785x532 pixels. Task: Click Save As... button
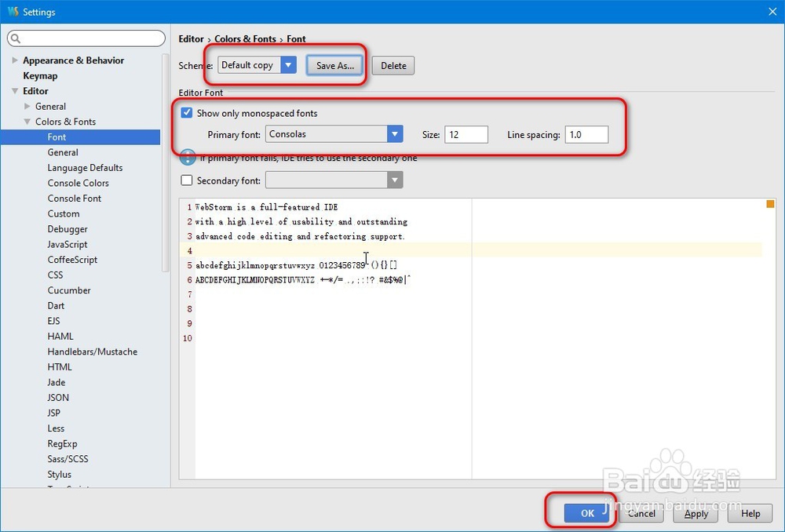[335, 66]
